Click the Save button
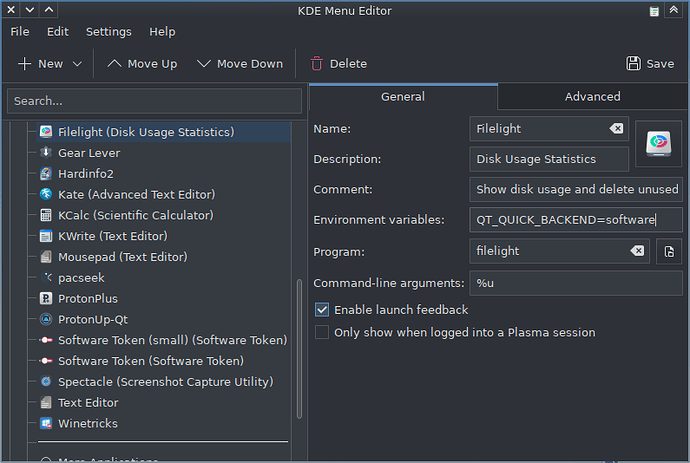This screenshot has width=690, height=463. click(x=650, y=63)
